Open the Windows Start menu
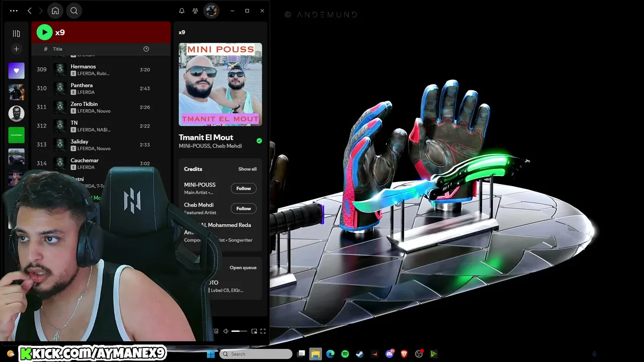 (x=211, y=354)
